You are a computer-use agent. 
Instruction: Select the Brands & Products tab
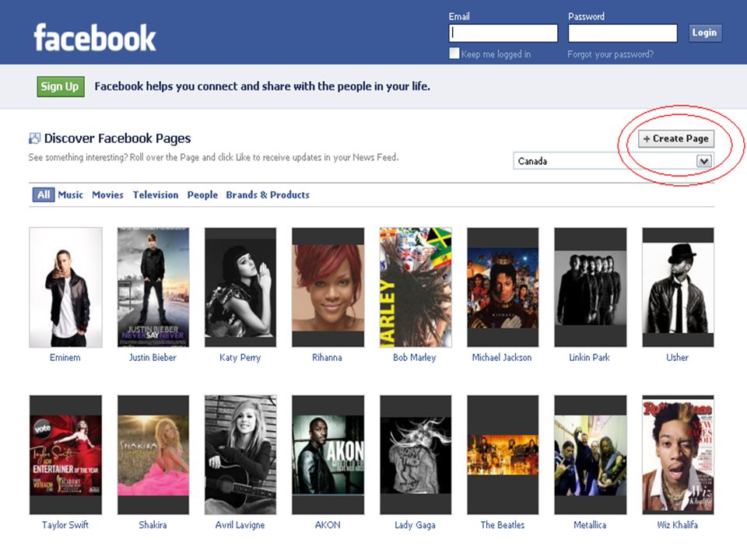pos(268,194)
